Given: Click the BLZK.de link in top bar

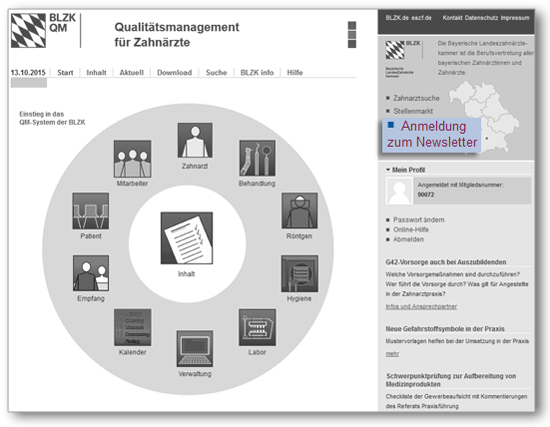Looking at the screenshot, I should pyautogui.click(x=397, y=18).
